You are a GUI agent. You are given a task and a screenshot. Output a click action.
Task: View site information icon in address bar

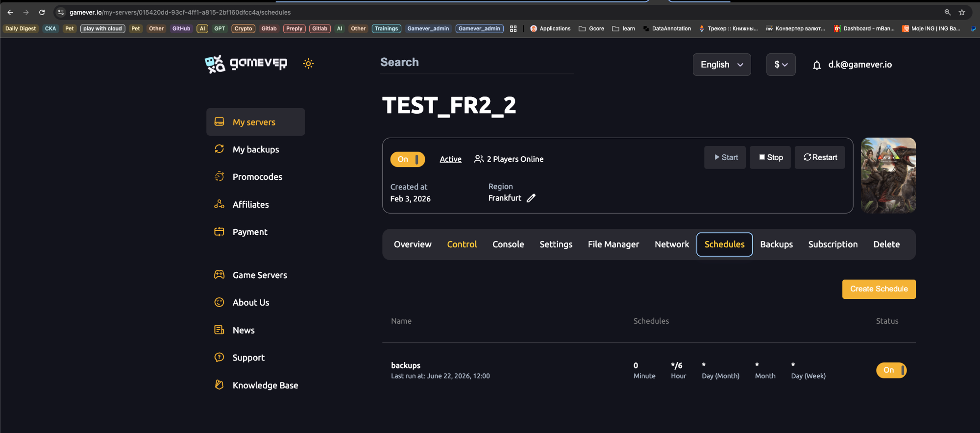(x=61, y=12)
